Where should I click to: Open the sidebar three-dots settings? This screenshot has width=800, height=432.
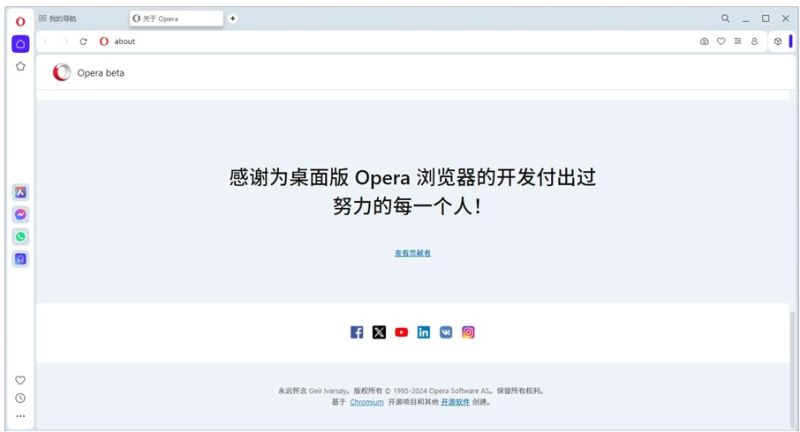[x=20, y=416]
